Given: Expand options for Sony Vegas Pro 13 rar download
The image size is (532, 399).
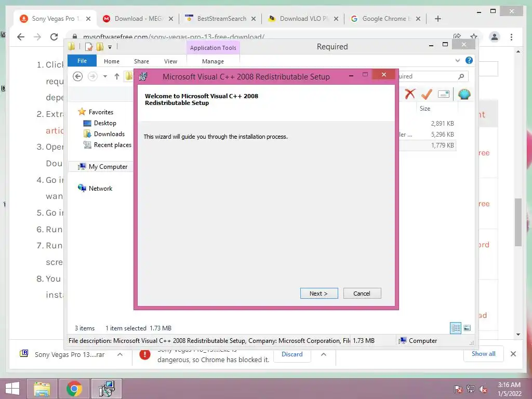Looking at the screenshot, I should (120, 354).
